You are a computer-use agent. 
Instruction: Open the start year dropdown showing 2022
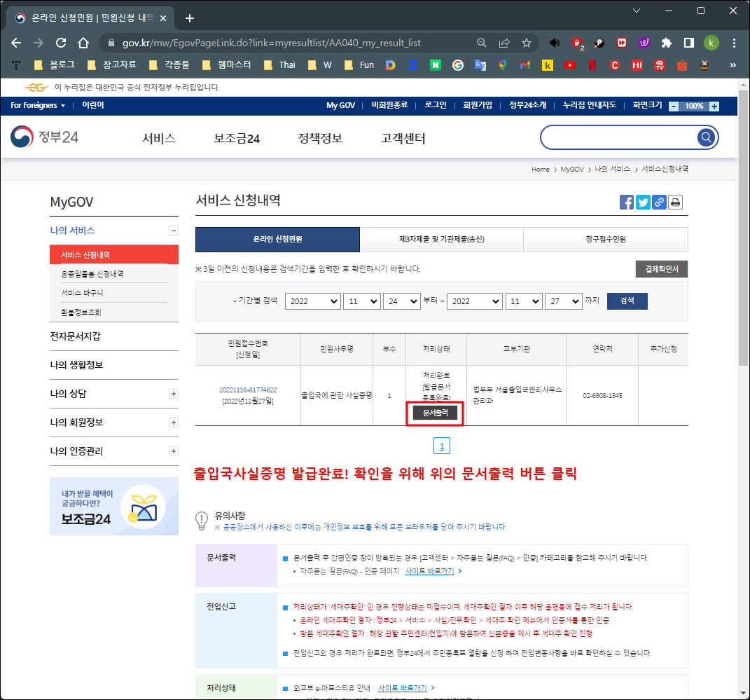tap(313, 301)
